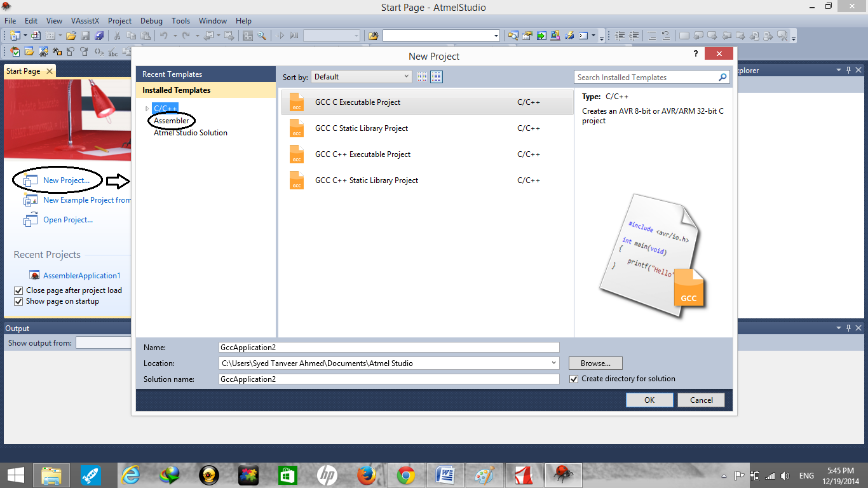The width and height of the screenshot is (868, 488).
Task: Click the New Project... link
Action: (66, 180)
